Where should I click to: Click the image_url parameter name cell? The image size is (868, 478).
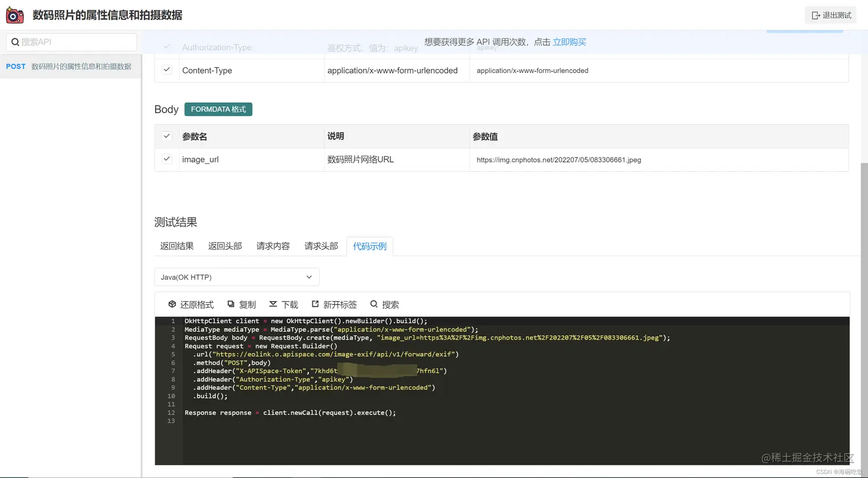(x=251, y=160)
